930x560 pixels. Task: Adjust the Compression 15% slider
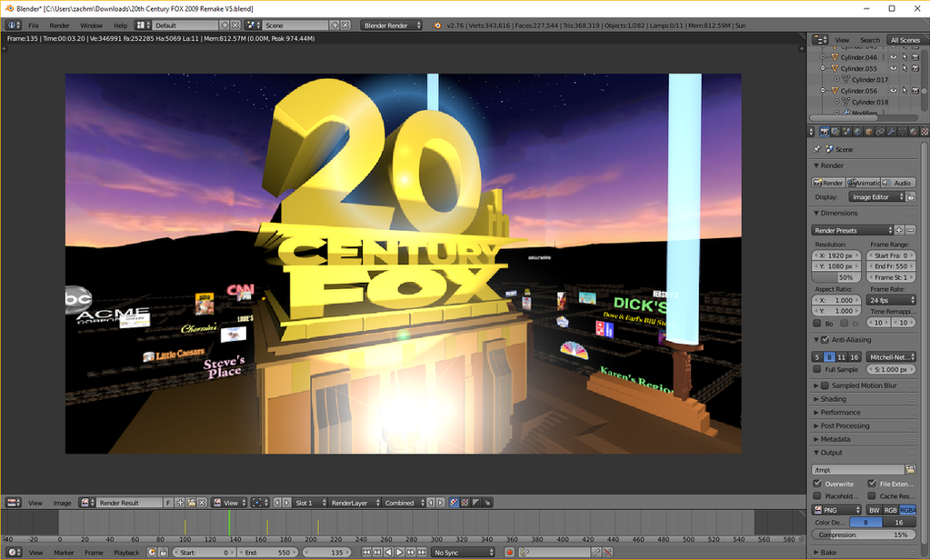click(864, 535)
